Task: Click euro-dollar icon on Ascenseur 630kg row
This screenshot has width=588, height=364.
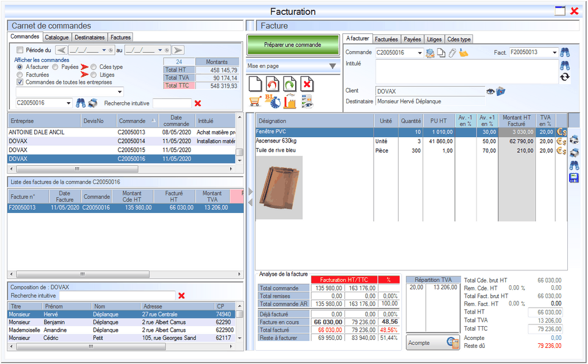Action: click(562, 141)
